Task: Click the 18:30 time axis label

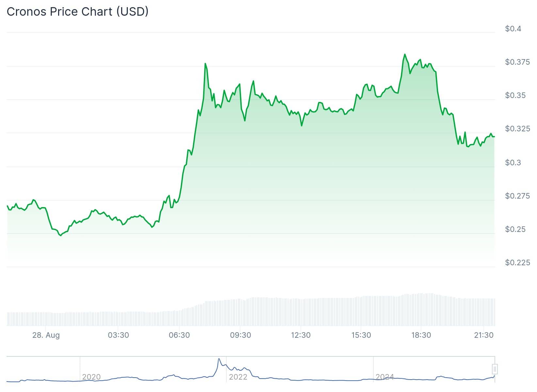Action: tap(421, 335)
